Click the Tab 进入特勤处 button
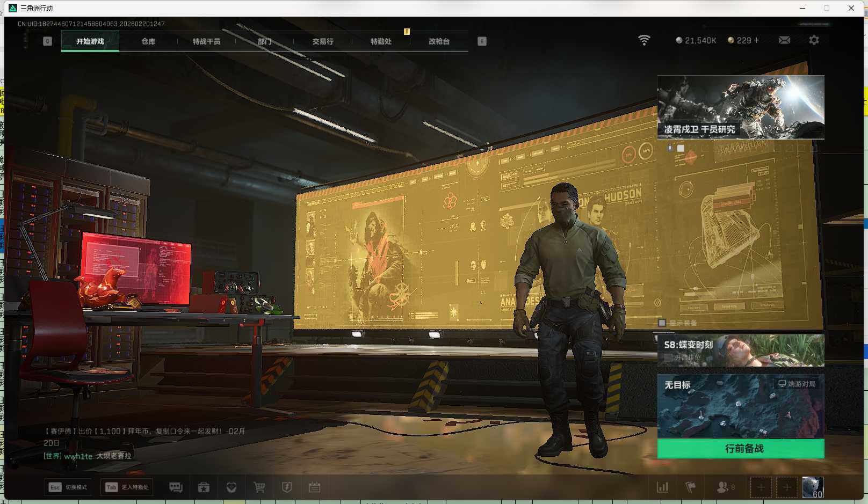 click(127, 487)
